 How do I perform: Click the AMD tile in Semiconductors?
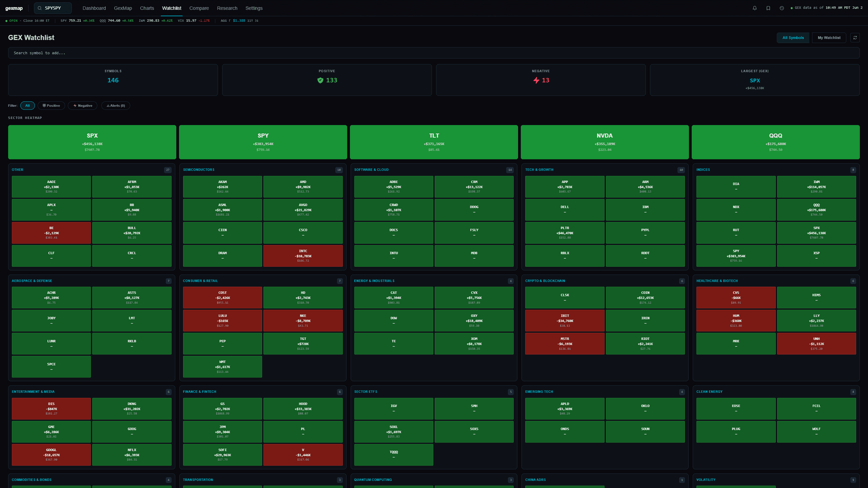pos(303,187)
